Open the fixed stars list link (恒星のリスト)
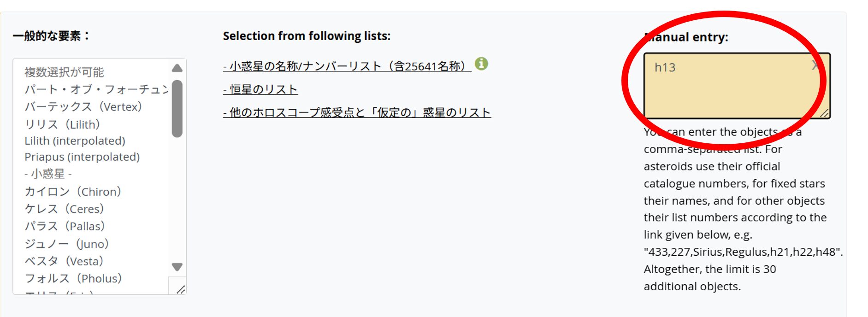Image resolution: width=868 pixels, height=317 pixels. [x=260, y=89]
